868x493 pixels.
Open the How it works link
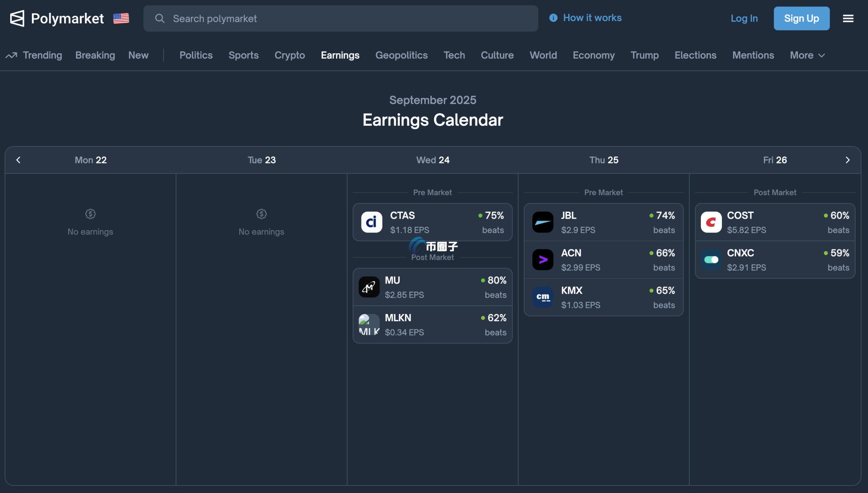[592, 18]
